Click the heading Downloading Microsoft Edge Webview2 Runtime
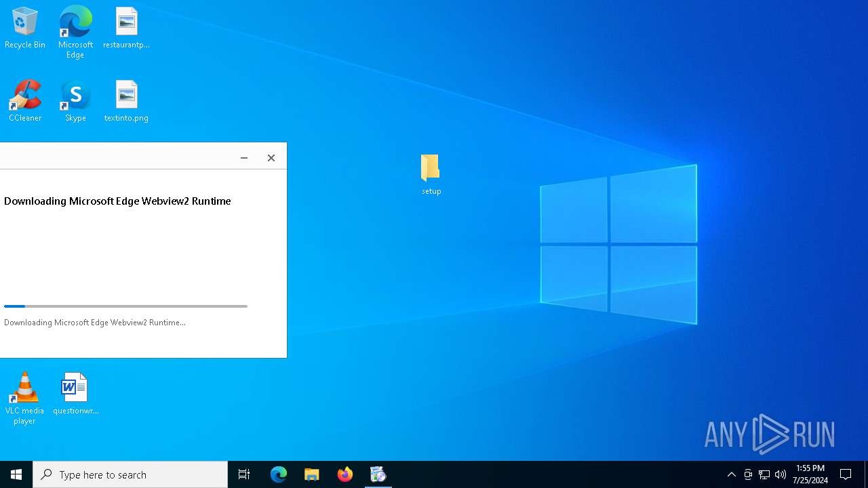Viewport: 868px width, 488px height. click(117, 201)
